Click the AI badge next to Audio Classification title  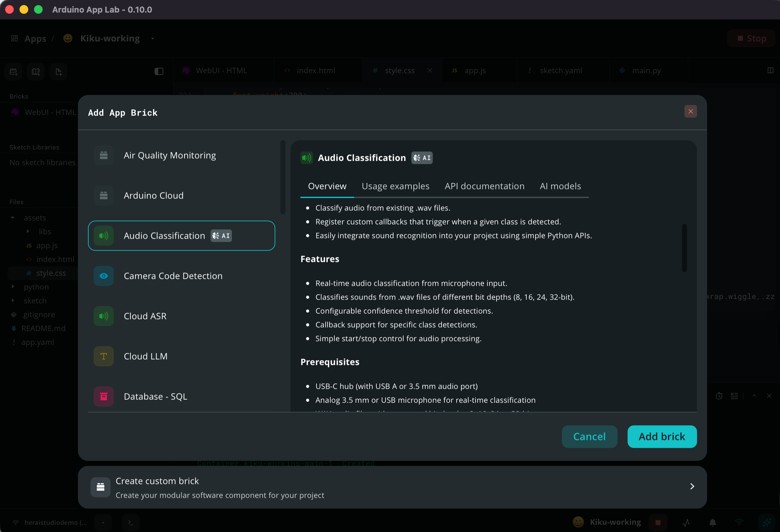(422, 158)
